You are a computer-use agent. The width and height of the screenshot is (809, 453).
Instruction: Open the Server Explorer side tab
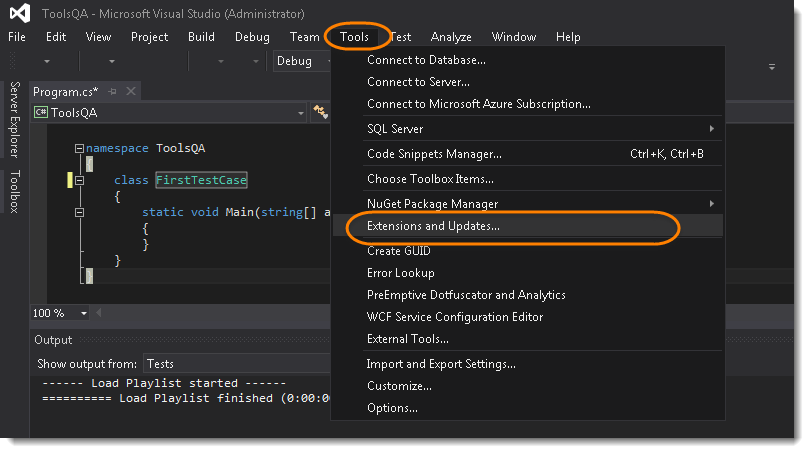coord(15,120)
